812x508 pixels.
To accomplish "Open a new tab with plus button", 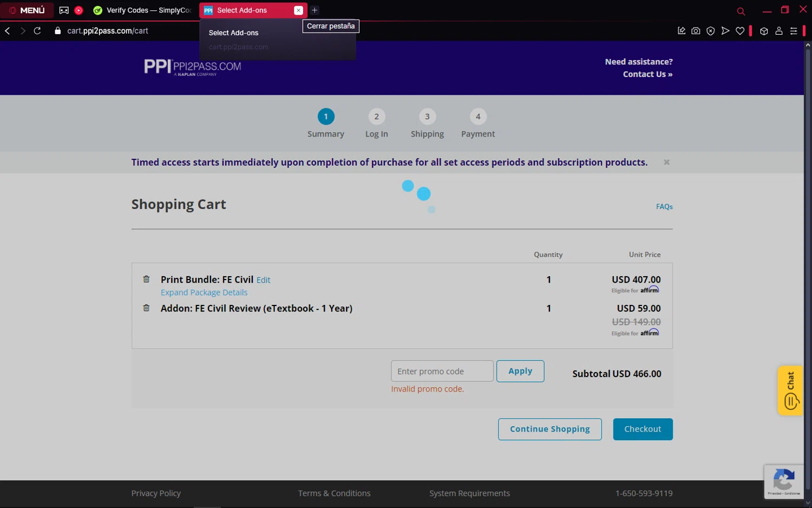I will pos(315,10).
